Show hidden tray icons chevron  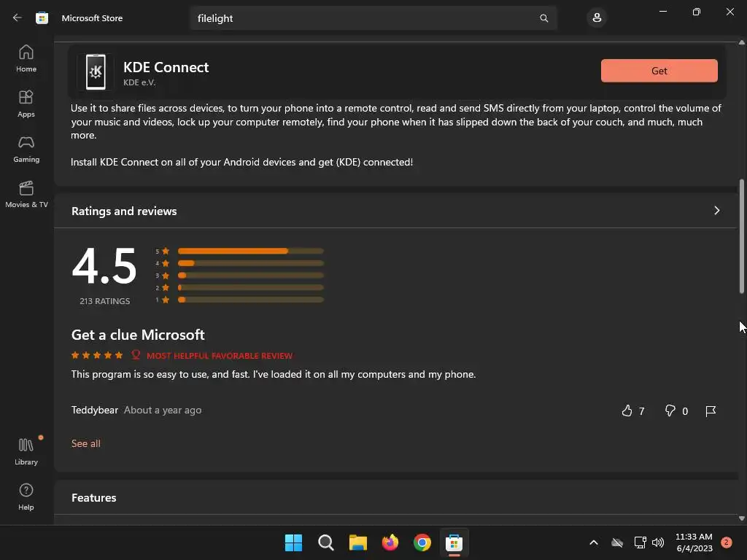click(x=594, y=542)
